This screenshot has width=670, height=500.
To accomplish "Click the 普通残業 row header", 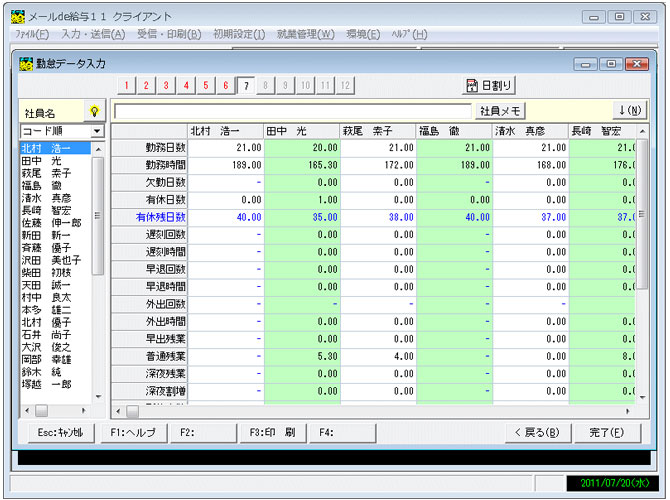I will [149, 356].
